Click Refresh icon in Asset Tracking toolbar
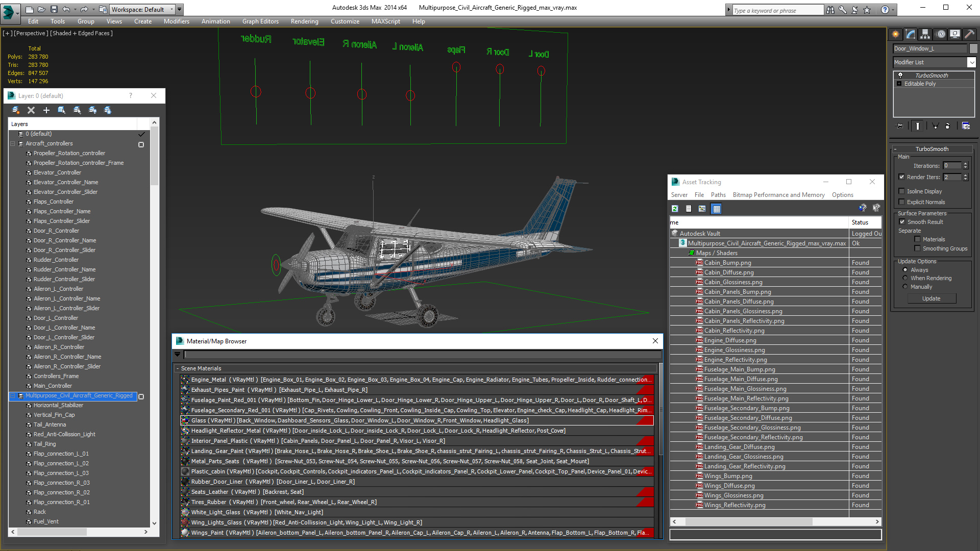This screenshot has height=551, width=980. point(675,209)
